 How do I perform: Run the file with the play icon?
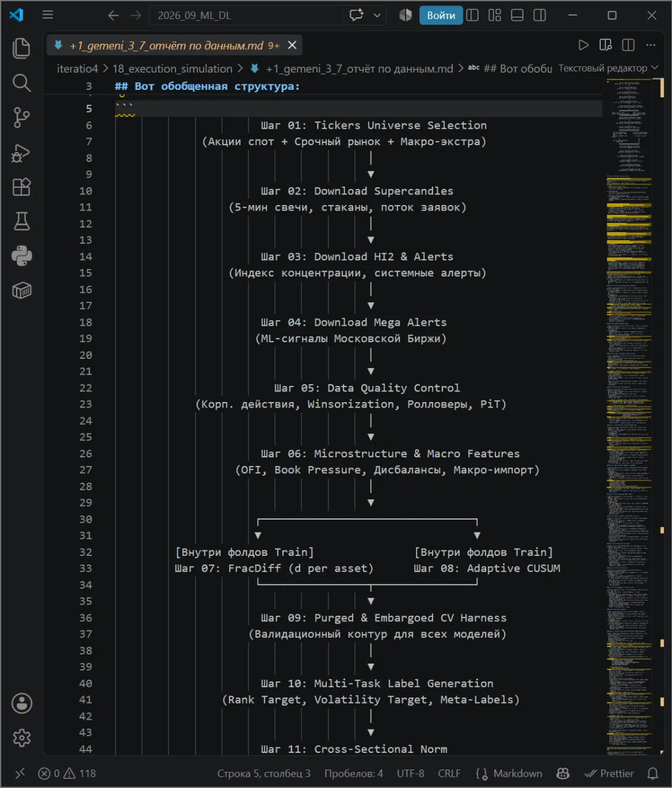coord(583,45)
